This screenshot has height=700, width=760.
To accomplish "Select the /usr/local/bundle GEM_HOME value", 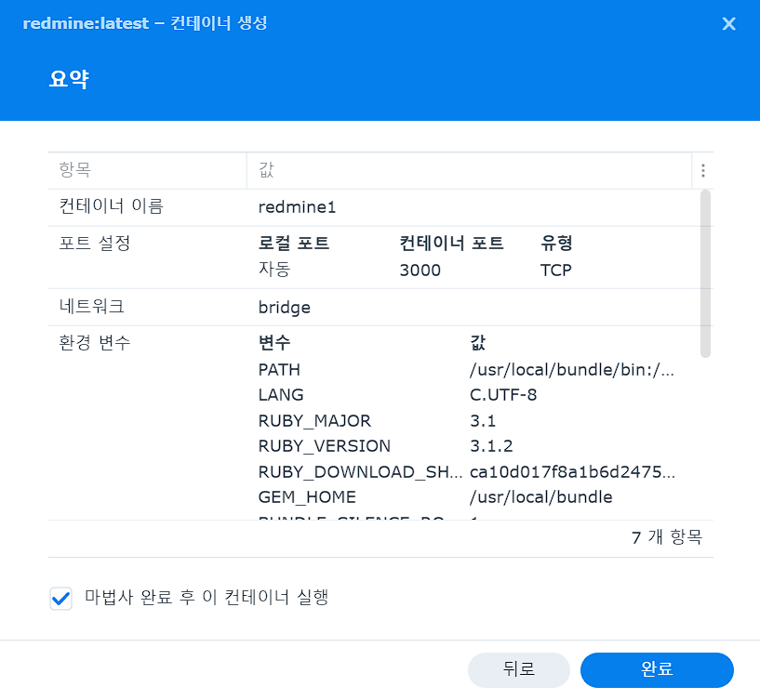I will 540,497.
